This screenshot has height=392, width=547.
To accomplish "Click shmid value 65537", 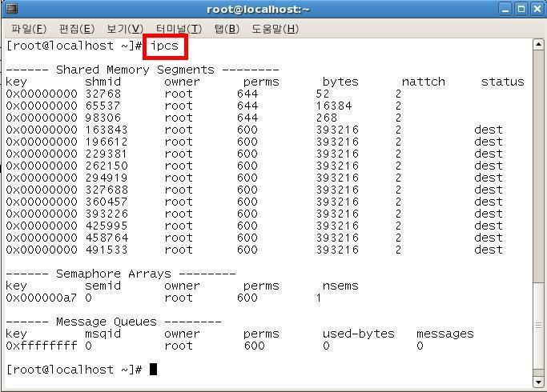I will pyautogui.click(x=103, y=106).
